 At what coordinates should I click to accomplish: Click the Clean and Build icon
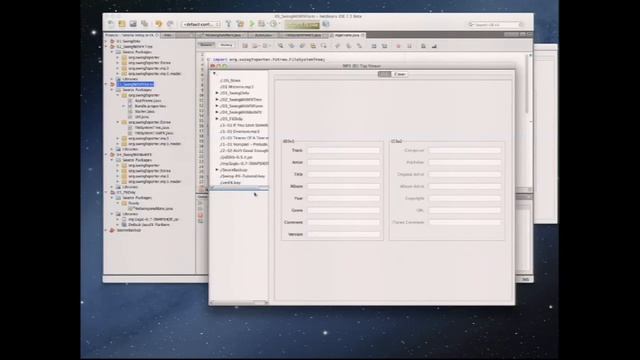pyautogui.click(x=240, y=24)
